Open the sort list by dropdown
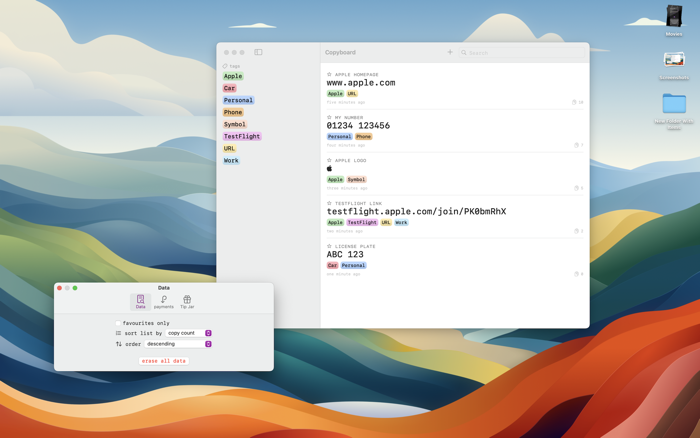700x438 pixels. [188, 333]
